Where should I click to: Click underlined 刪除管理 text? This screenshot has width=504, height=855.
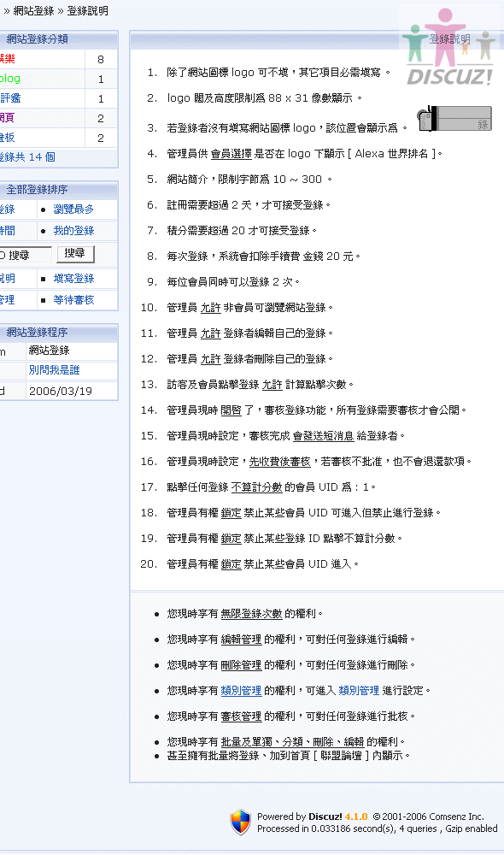point(241,664)
